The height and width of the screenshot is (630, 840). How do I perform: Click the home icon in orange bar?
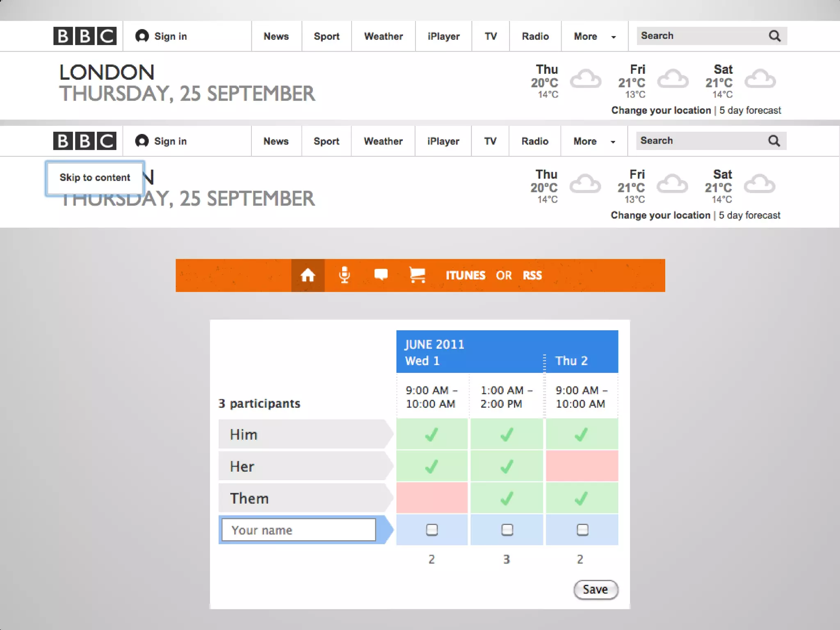click(x=308, y=275)
